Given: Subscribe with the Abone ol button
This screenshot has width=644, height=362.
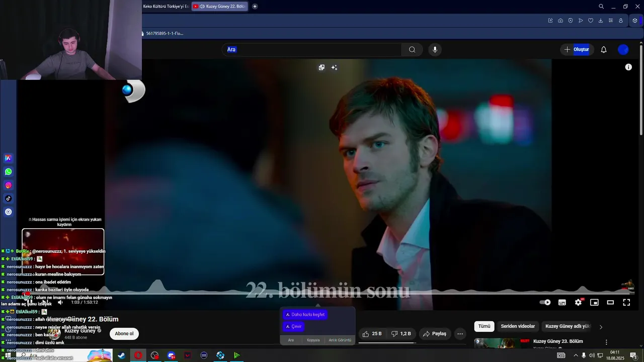Looking at the screenshot, I should click(124, 333).
